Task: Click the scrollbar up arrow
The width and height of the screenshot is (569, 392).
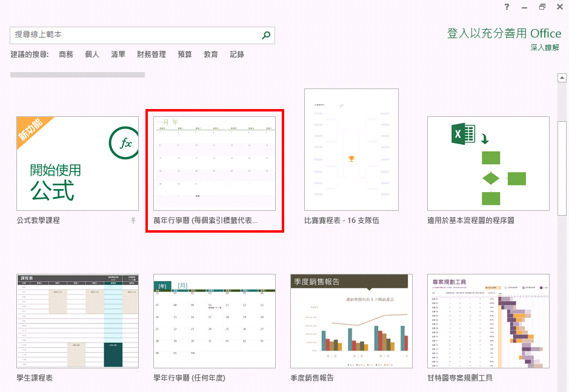Action: 562,78
